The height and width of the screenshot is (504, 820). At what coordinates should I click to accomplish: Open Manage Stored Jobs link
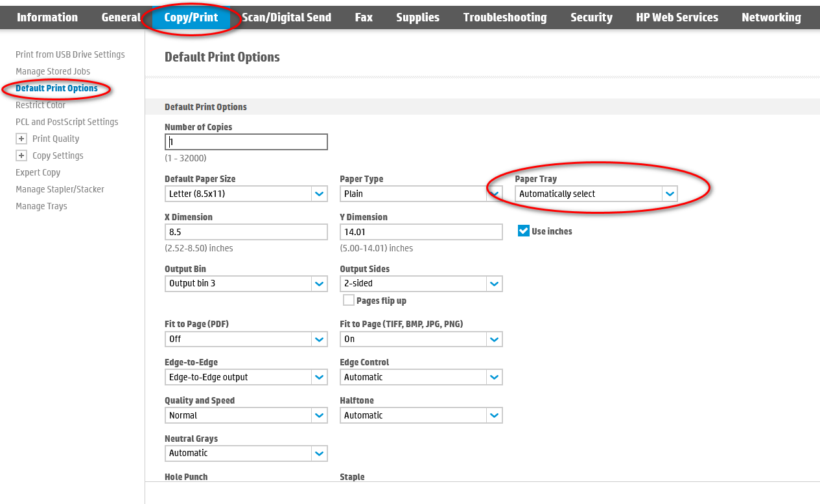coord(53,71)
